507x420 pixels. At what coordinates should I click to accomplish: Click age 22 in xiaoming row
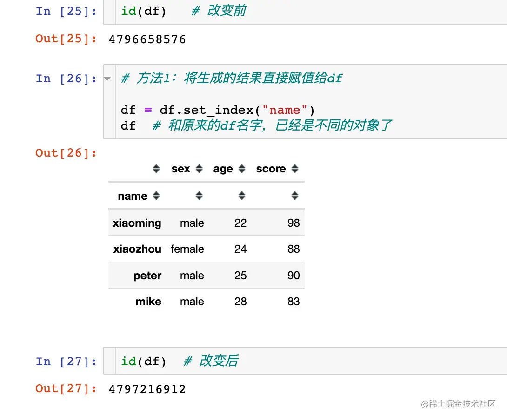point(240,223)
